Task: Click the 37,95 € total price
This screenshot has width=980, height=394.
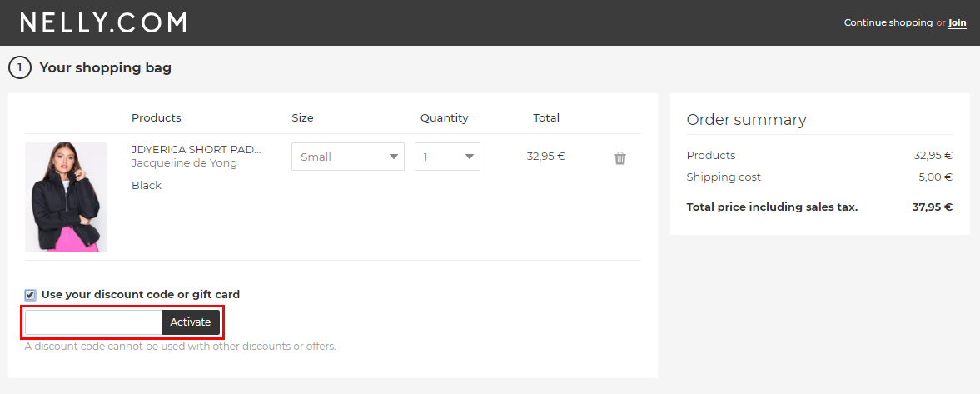Action: [933, 207]
